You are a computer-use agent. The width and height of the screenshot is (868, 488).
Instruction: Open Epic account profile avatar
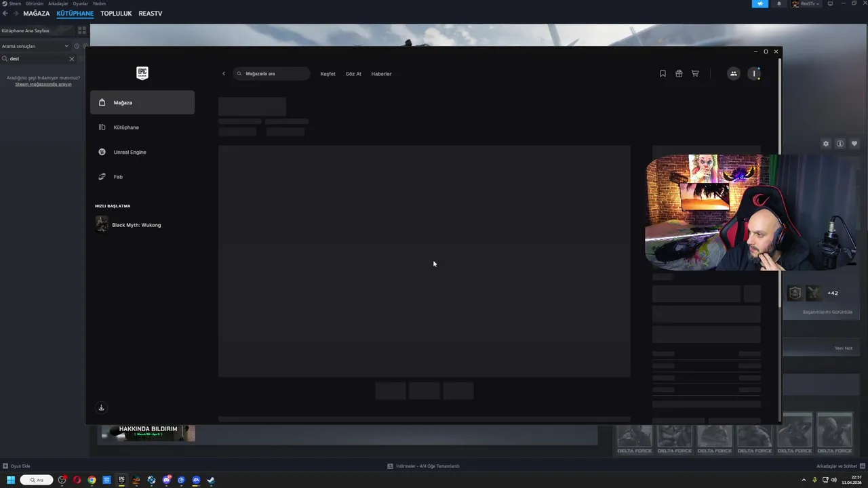click(x=754, y=73)
